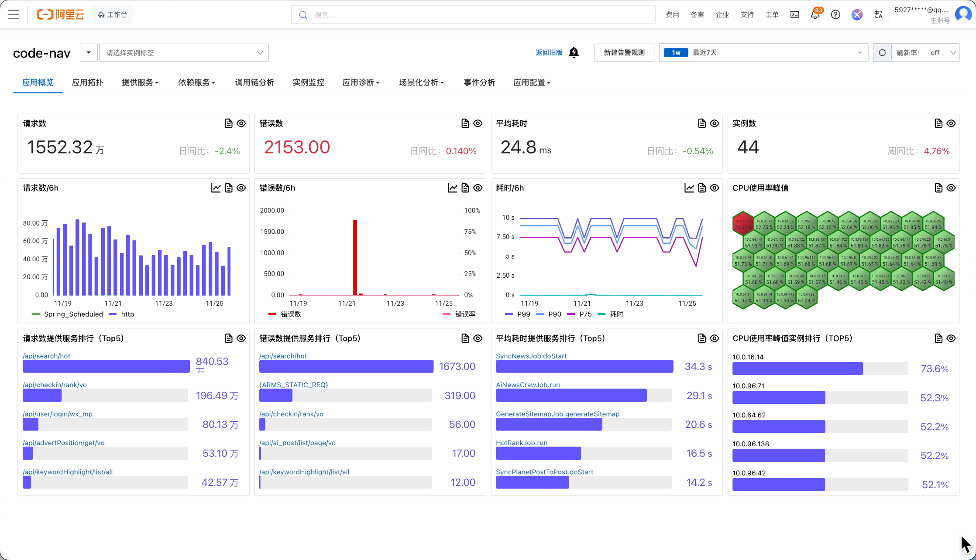The height and width of the screenshot is (560, 976).
Task: Toggle eye icon on CPU使用率峰值 panel
Action: point(951,188)
